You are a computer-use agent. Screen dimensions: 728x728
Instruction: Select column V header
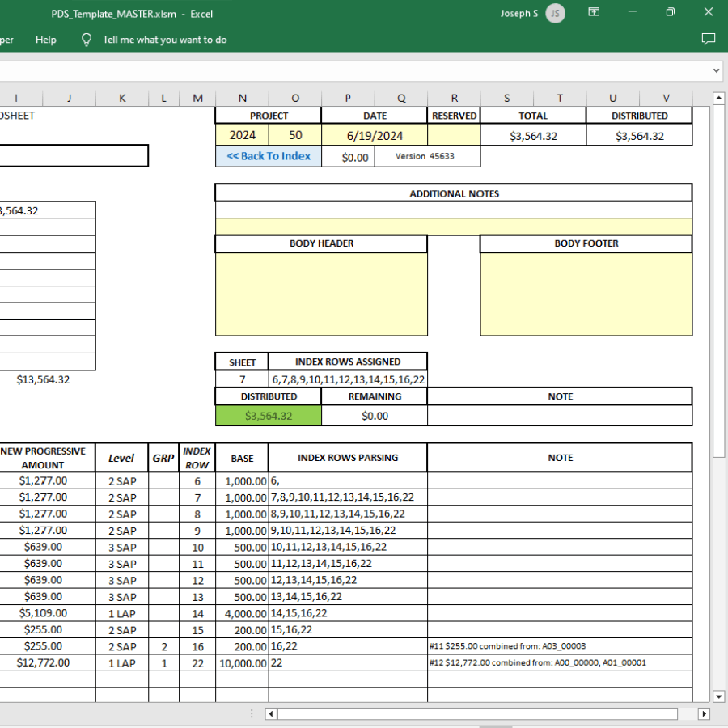[666, 98]
